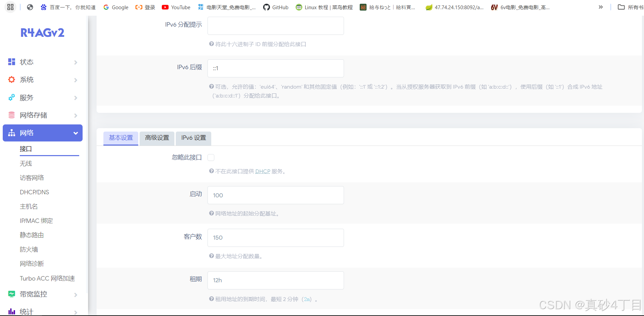644x316 pixels.
Task: Open the 登录 bookmark
Action: point(145,7)
